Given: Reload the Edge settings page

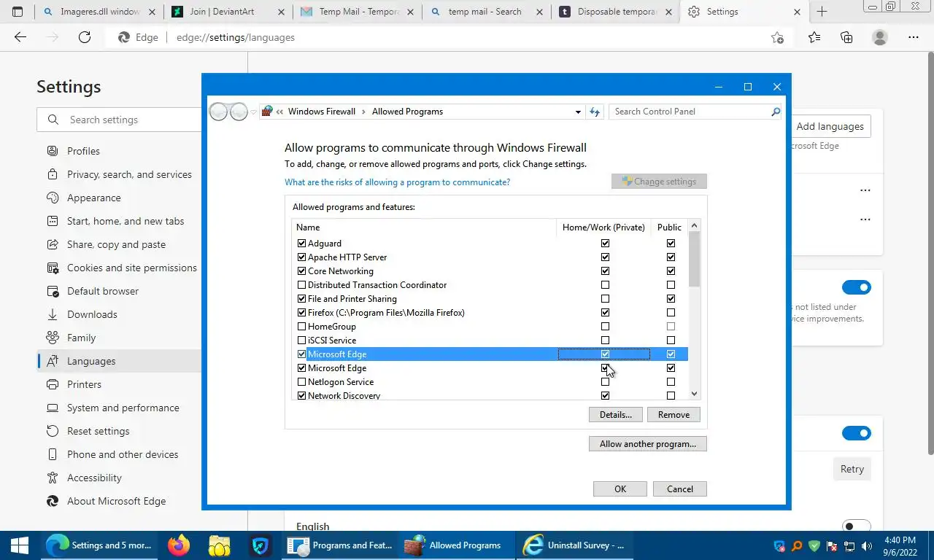Looking at the screenshot, I should coord(85,37).
